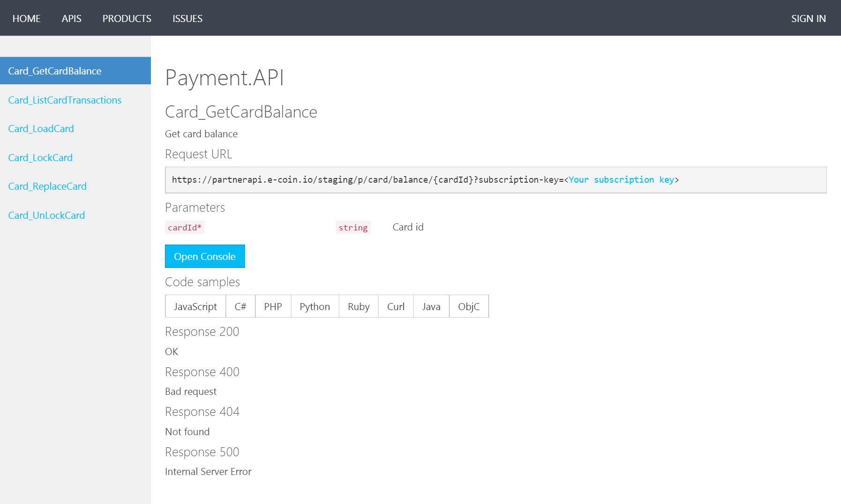Select Card_LockCard from the sidebar
The width and height of the screenshot is (841, 504).
[40, 157]
